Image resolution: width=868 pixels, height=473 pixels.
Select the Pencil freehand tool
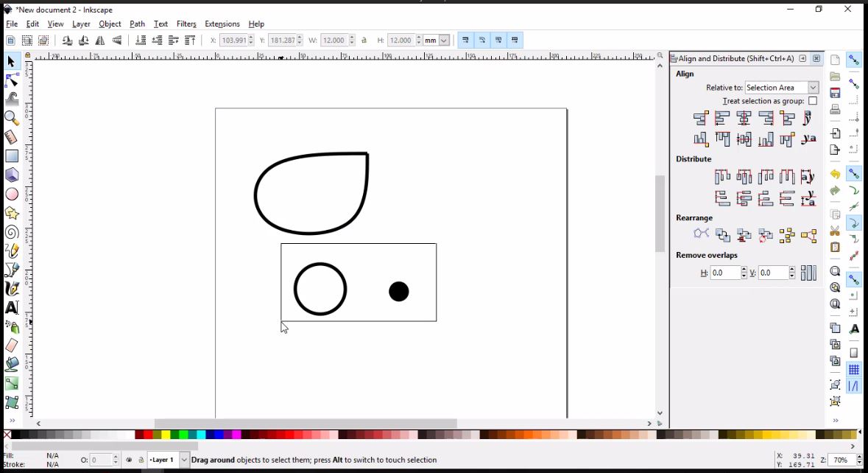[12, 251]
